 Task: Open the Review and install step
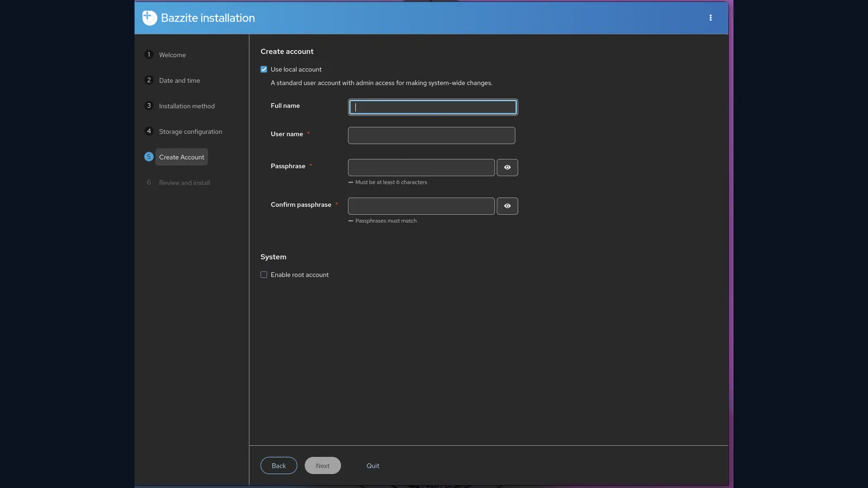[x=184, y=183]
